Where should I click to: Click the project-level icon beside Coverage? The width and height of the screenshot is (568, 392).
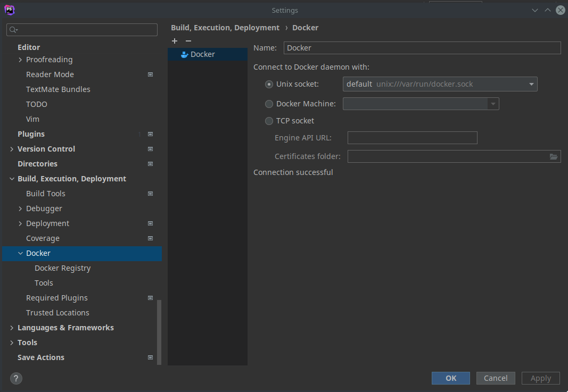150,238
